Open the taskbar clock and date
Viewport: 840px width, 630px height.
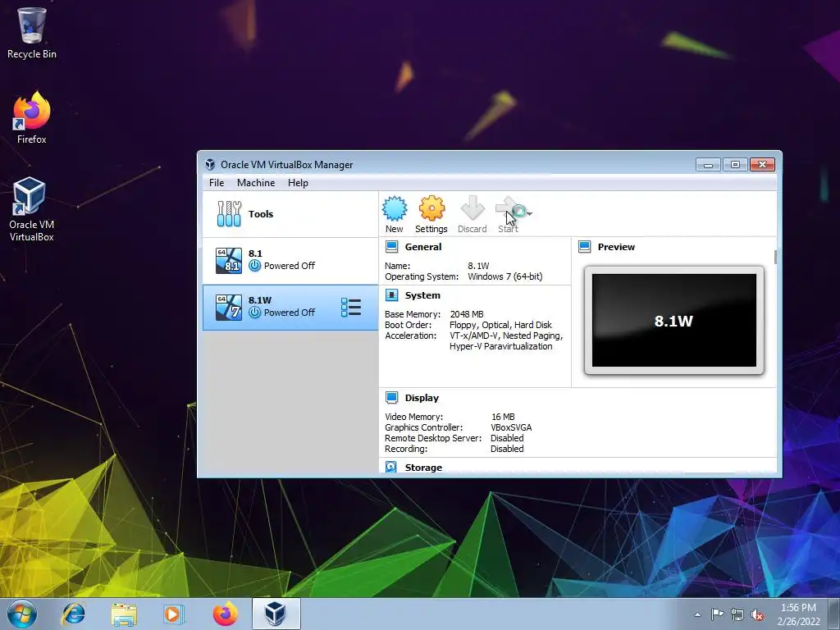click(x=798, y=614)
